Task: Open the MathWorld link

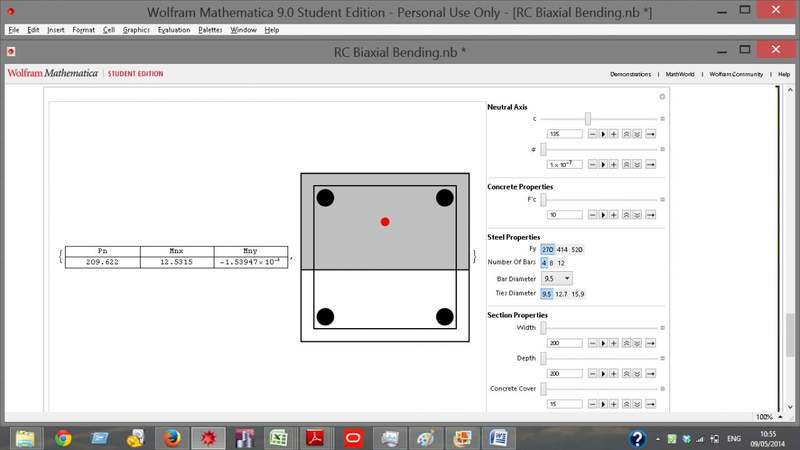Action: tap(680, 74)
